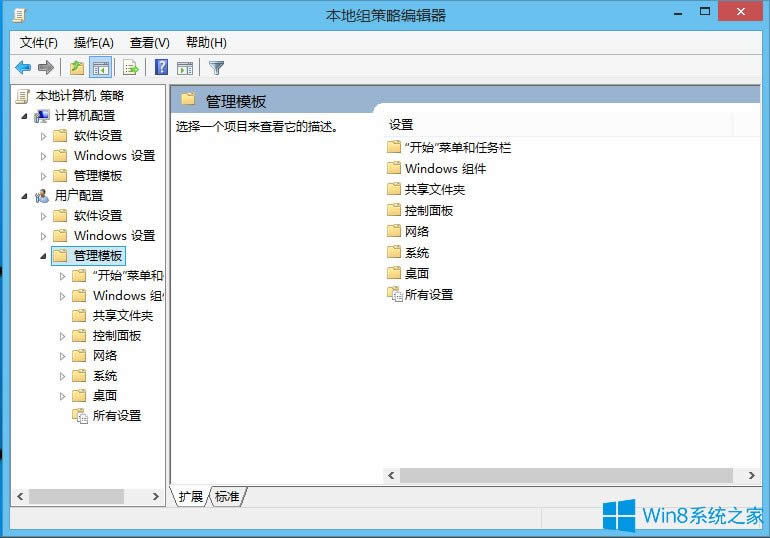Close the 本地组策略编辑器 window
This screenshot has width=770, height=538.
point(741,11)
